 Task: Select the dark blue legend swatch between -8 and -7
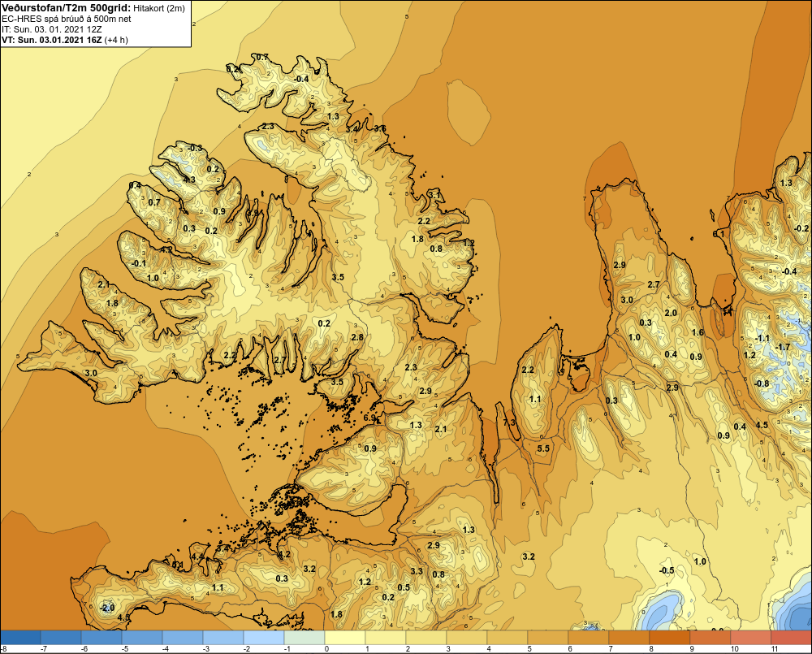[20, 638]
